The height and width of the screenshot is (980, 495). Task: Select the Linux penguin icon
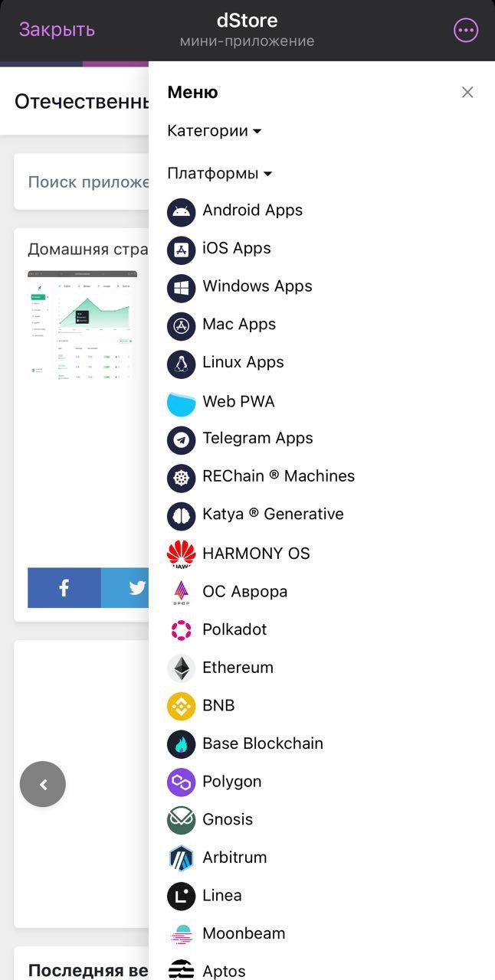pyautogui.click(x=181, y=362)
